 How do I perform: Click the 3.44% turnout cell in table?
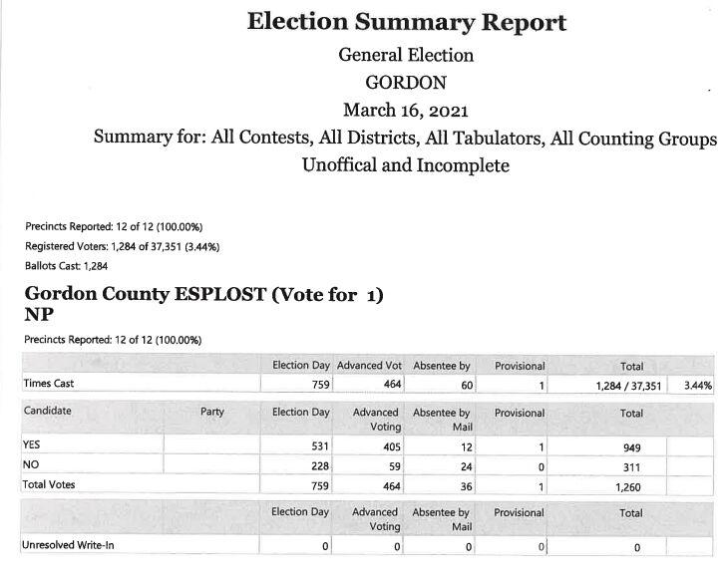tap(697, 385)
